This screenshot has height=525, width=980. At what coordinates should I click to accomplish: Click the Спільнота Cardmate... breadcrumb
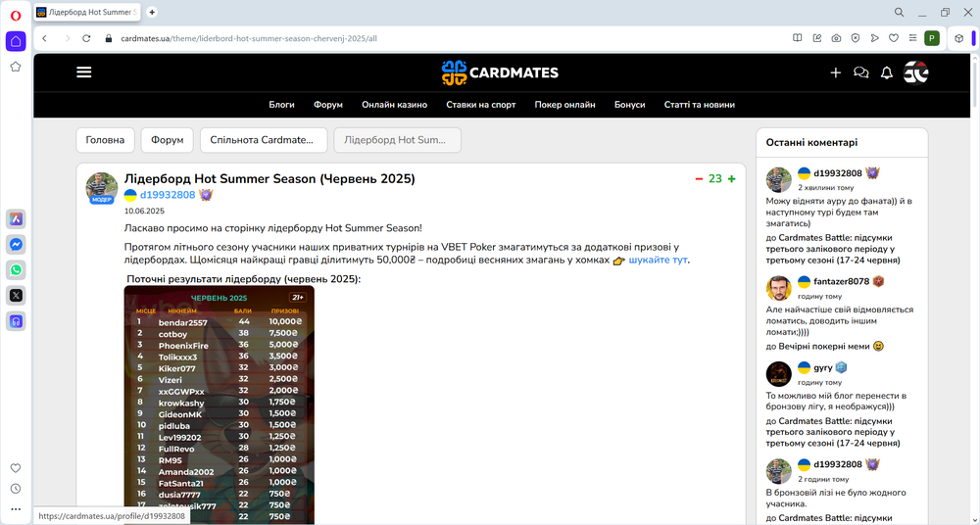click(264, 140)
